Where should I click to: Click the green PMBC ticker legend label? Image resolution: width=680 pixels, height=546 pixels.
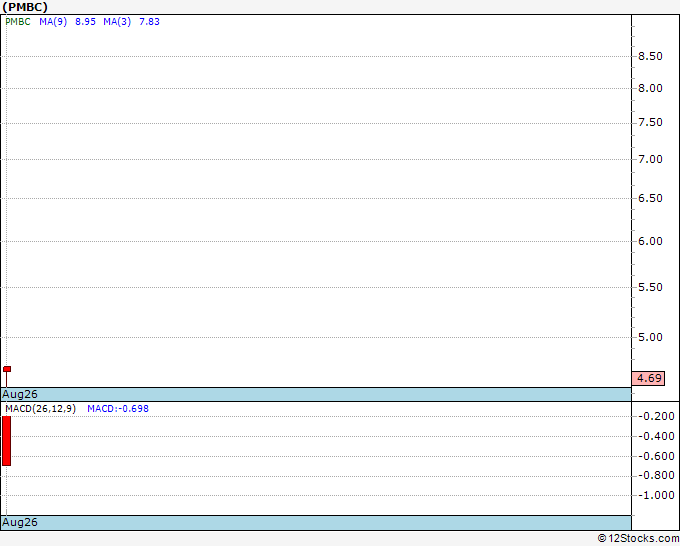pyautogui.click(x=18, y=22)
